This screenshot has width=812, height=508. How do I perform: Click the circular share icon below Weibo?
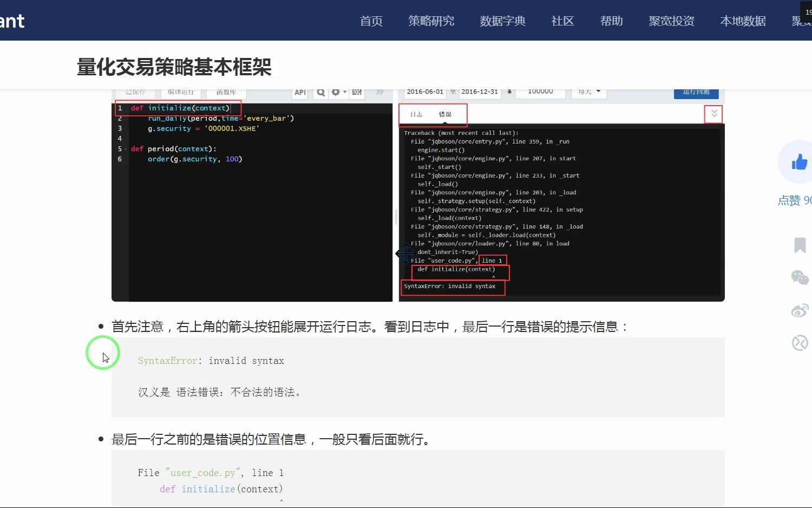[800, 343]
